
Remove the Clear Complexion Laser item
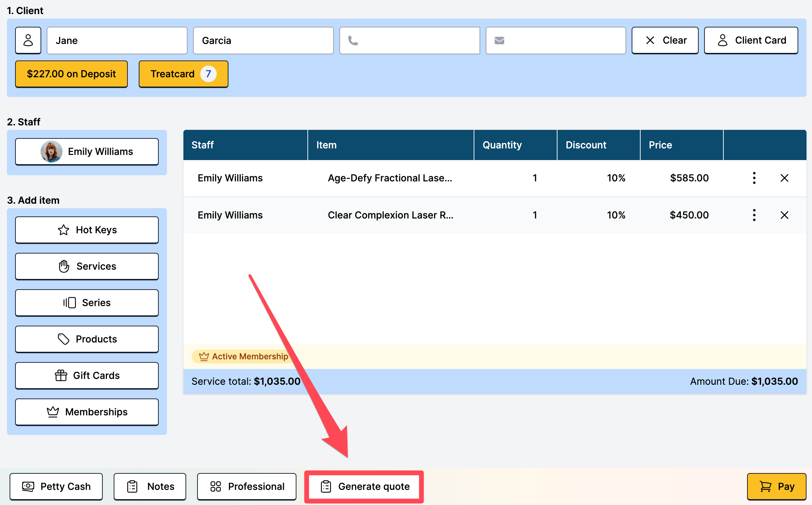click(784, 215)
